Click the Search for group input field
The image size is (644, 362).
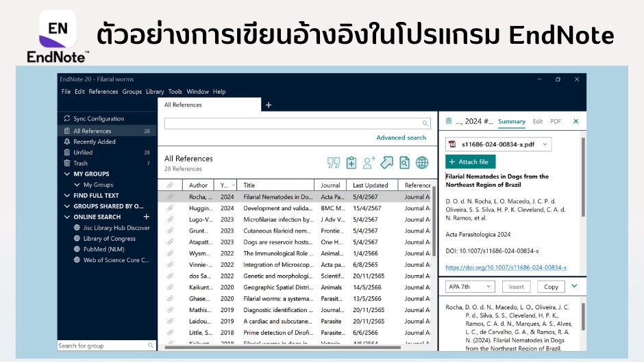[106, 346]
